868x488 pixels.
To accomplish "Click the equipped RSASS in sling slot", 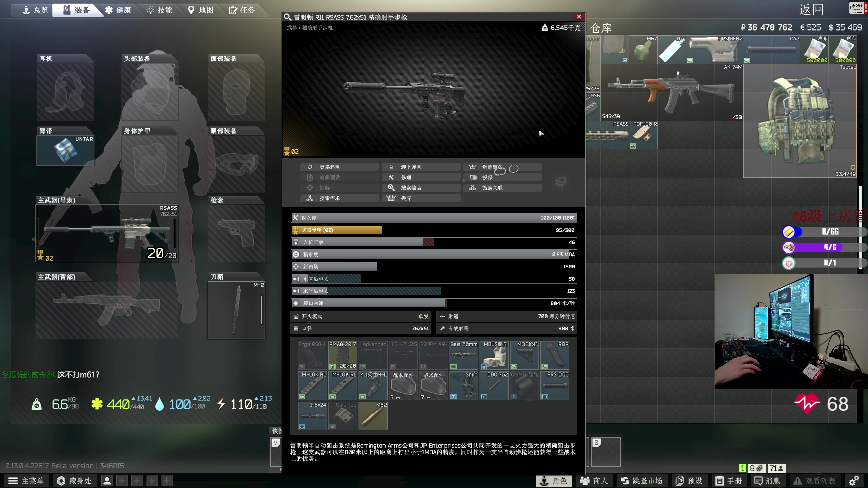I will [106, 233].
